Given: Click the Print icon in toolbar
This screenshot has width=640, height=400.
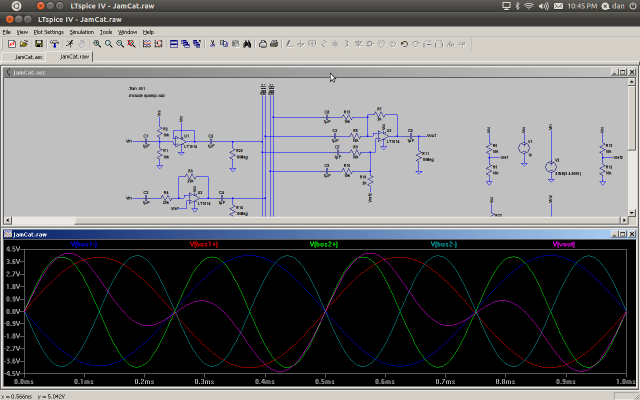Looking at the screenshot, I should 263,44.
